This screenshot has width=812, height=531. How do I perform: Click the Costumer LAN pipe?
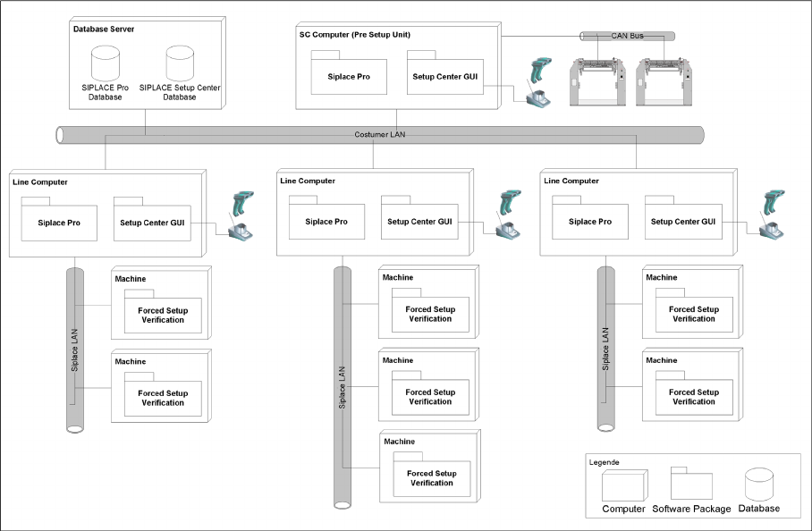click(x=379, y=135)
